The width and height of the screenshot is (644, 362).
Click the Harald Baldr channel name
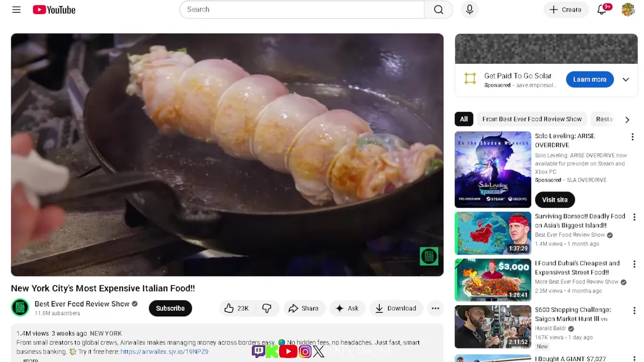(x=550, y=328)
